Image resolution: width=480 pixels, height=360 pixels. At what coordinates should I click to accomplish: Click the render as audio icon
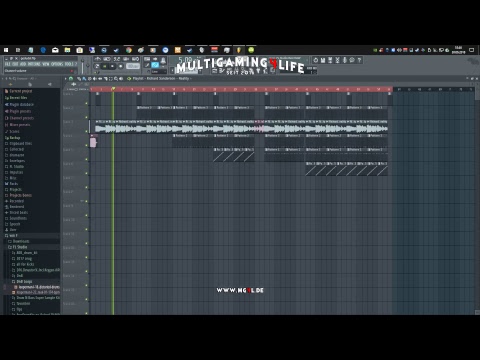click(x=330, y=60)
